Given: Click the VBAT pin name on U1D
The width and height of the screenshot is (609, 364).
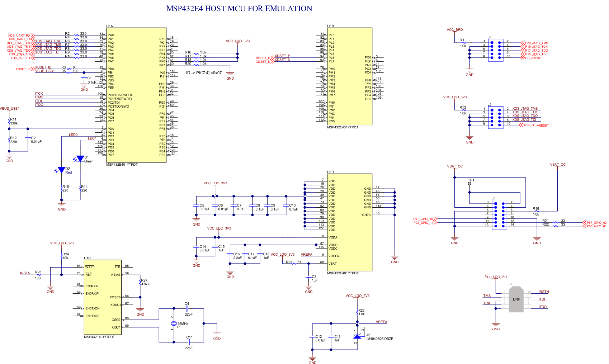Looking at the screenshot, I should (x=332, y=264).
